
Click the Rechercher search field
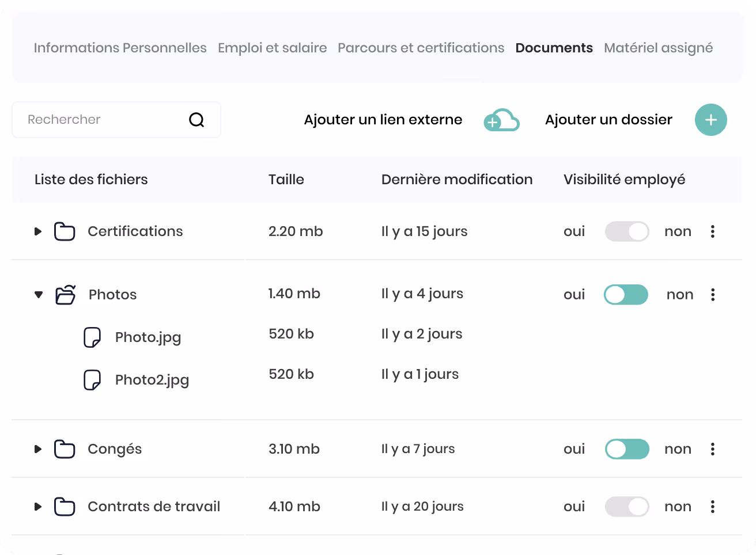coord(116,120)
